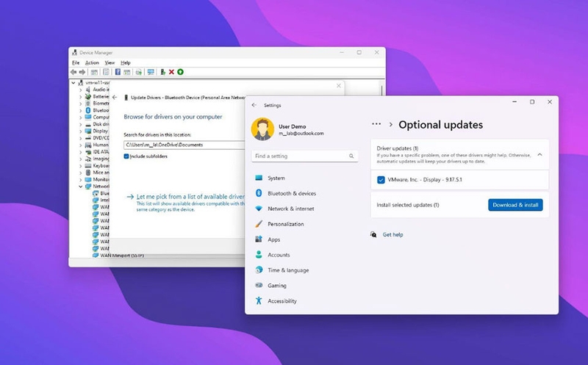Open Help menu in Device Manager
Image resolution: width=588 pixels, height=365 pixels.
(x=125, y=62)
